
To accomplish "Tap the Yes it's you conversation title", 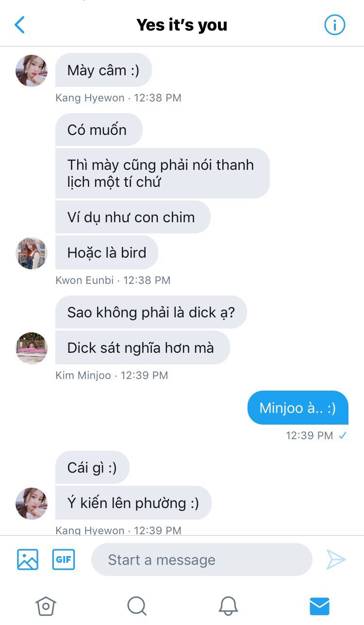I will pos(182,25).
